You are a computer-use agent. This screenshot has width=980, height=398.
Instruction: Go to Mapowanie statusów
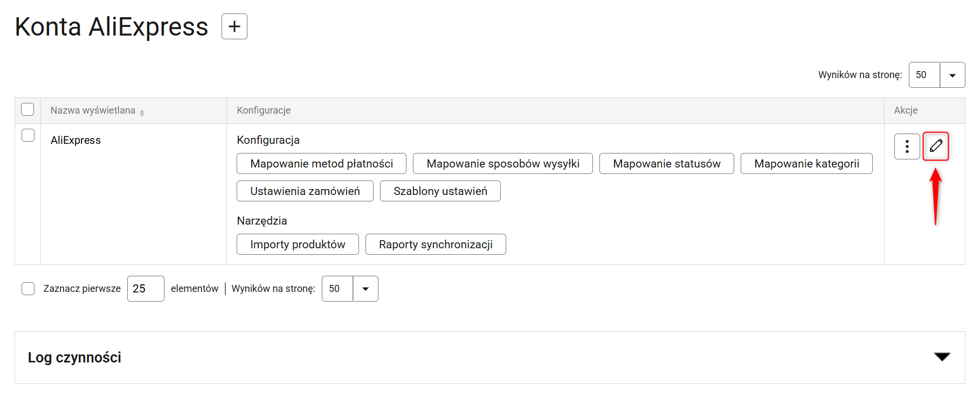pyautogui.click(x=666, y=164)
